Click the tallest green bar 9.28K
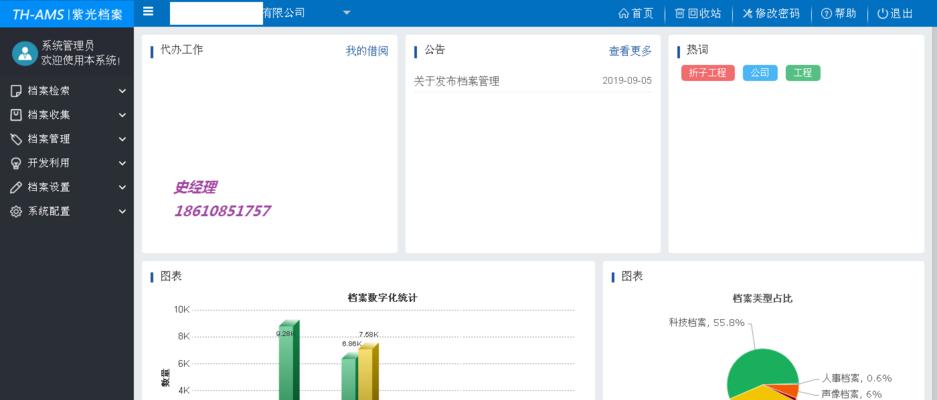This screenshot has height=400, width=937. click(x=289, y=362)
